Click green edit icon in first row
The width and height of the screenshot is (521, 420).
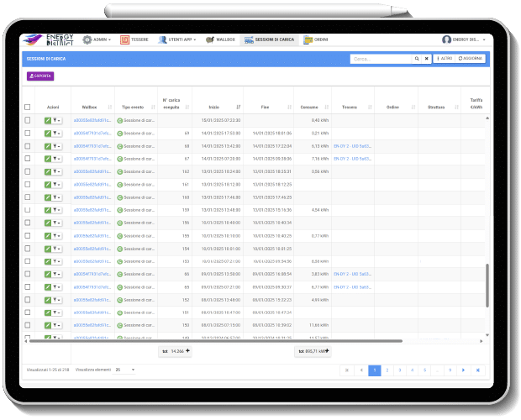[x=49, y=121]
